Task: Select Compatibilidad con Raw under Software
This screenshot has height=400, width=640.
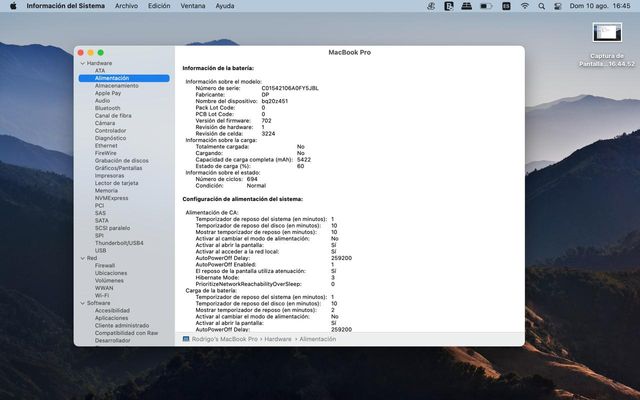Action: click(x=126, y=333)
